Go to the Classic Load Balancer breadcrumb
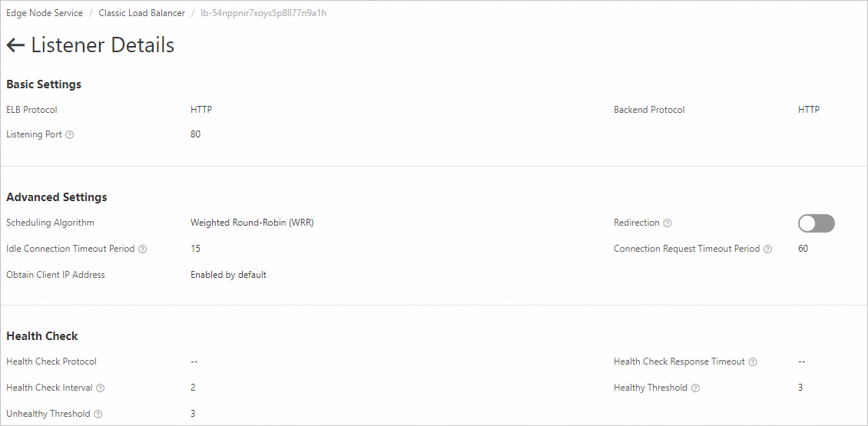The image size is (868, 426). point(141,13)
